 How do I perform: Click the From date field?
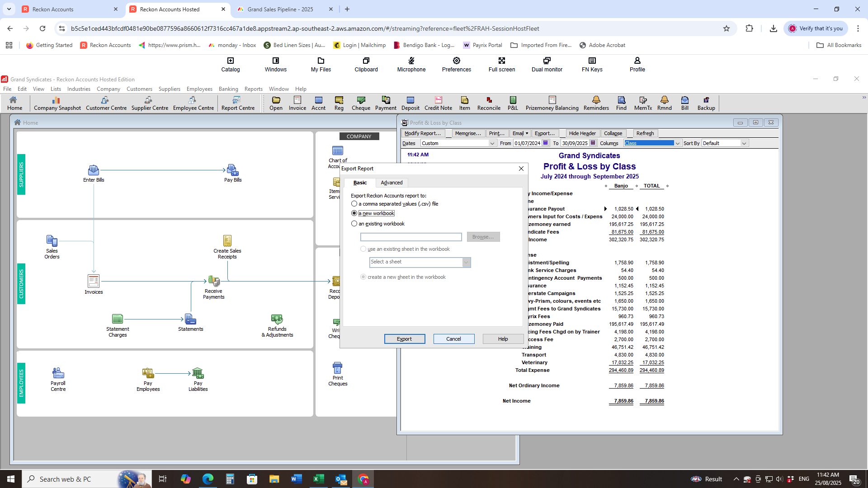pos(527,143)
